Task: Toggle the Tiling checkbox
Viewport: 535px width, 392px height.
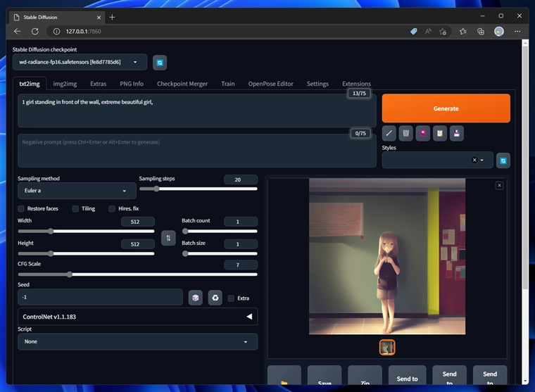Action: point(75,209)
